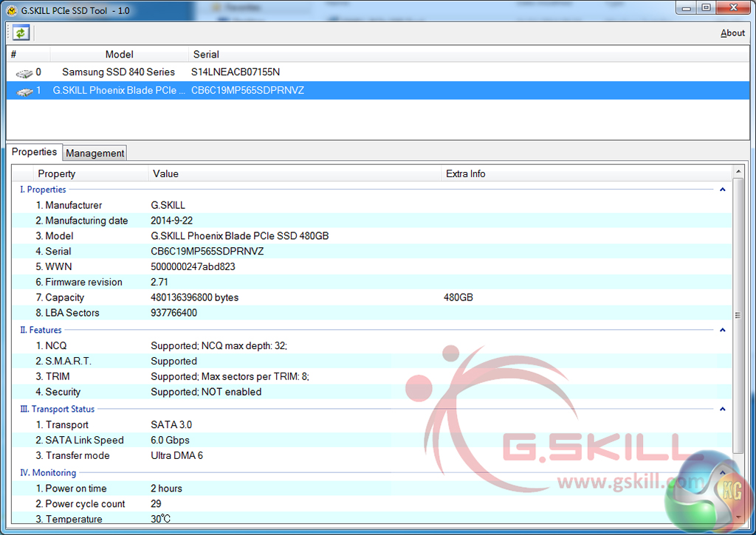This screenshot has height=535, width=756.
Task: Select the Properties tab
Action: click(34, 152)
